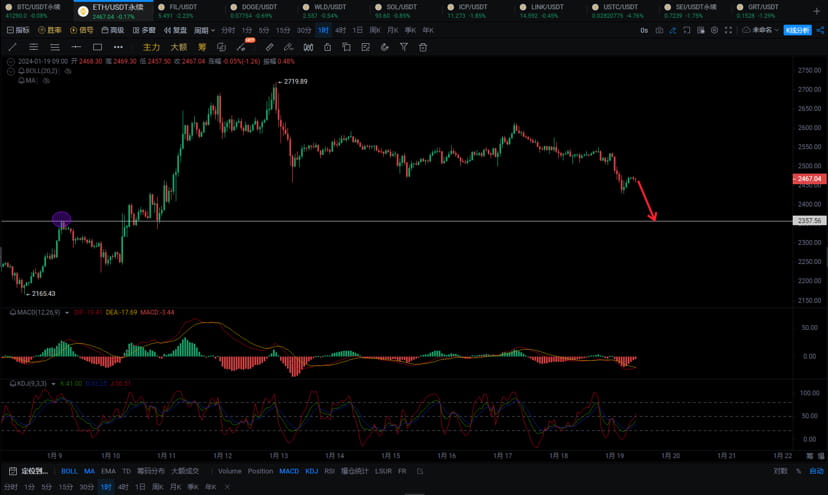Click the blue K线分析 button
Image resolution: width=828 pixels, height=495 pixels.
click(797, 31)
